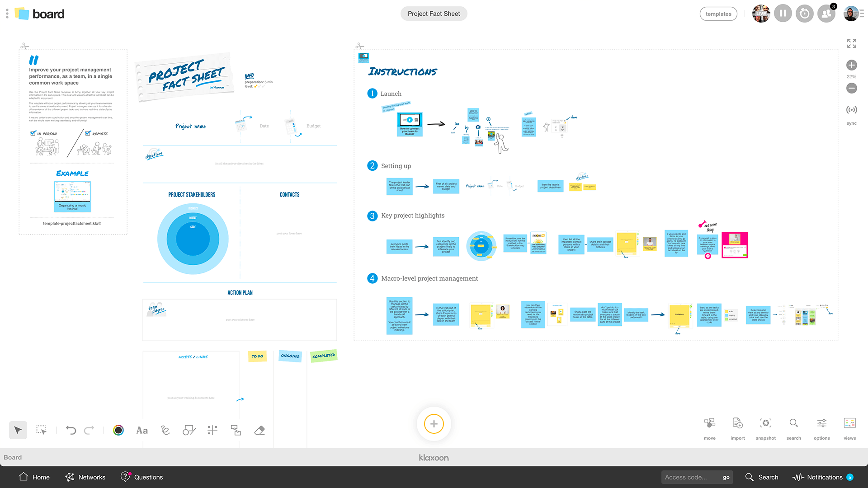The image size is (868, 488).
Task: Click the Questions menu item
Action: click(142, 477)
